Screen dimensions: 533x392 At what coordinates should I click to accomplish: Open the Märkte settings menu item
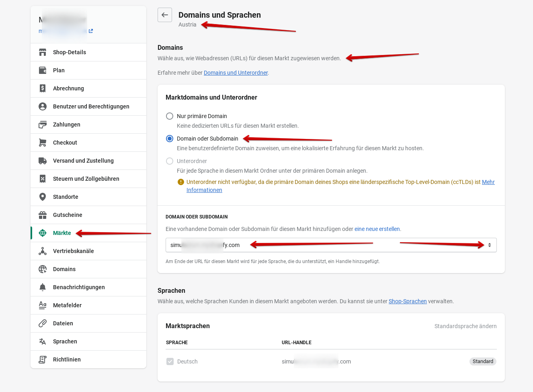point(62,233)
